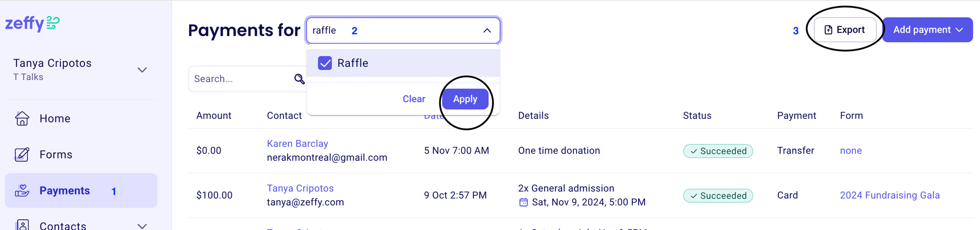
Task: Click the Home house icon
Action: click(22, 118)
